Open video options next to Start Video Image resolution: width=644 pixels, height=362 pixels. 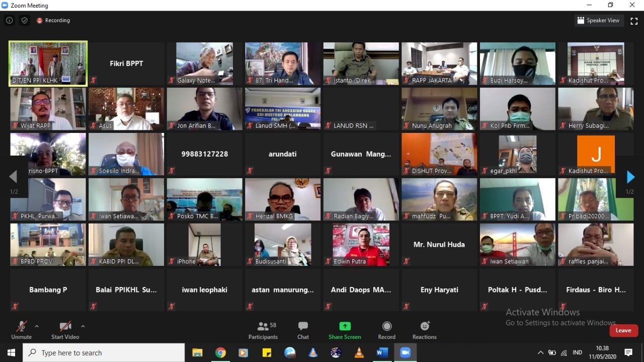point(83,326)
